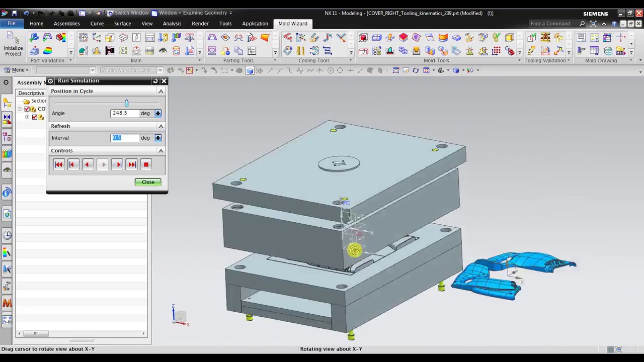Expand the Tooling Validation group arrow
This screenshot has height=362, width=644.
[569, 60]
